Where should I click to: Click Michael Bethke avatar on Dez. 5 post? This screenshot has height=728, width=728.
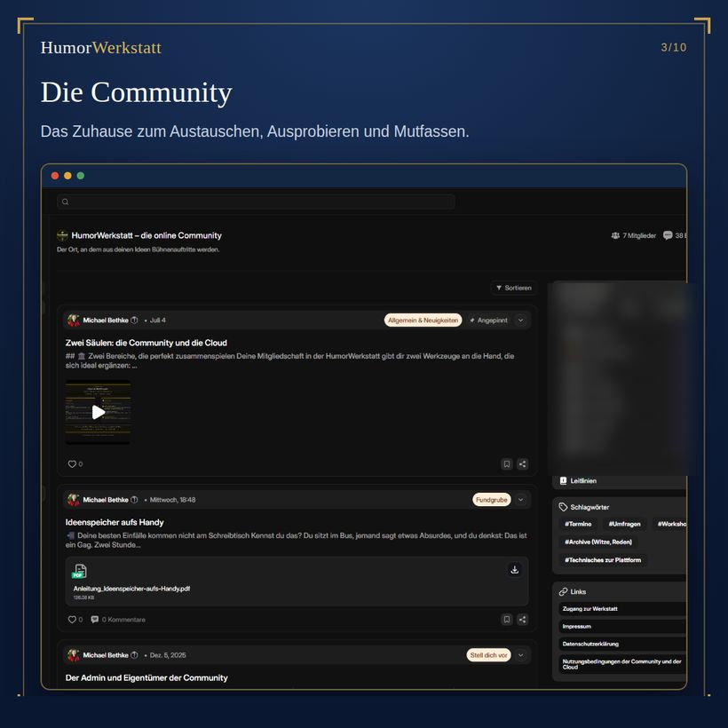[74, 655]
